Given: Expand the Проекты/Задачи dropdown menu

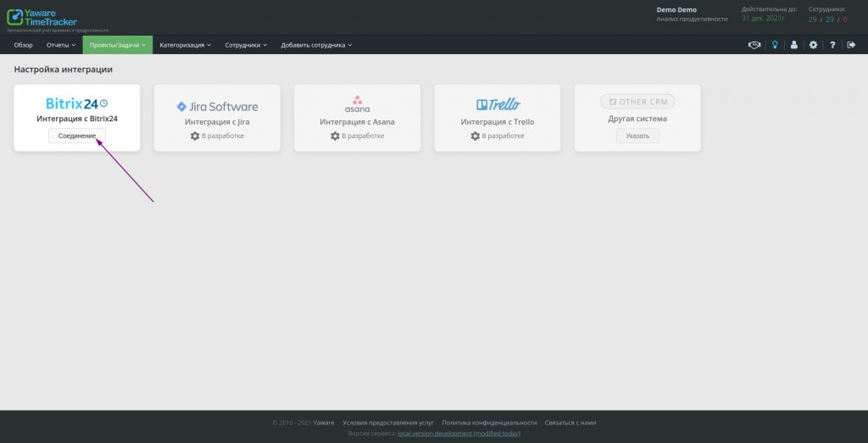Looking at the screenshot, I should point(117,45).
